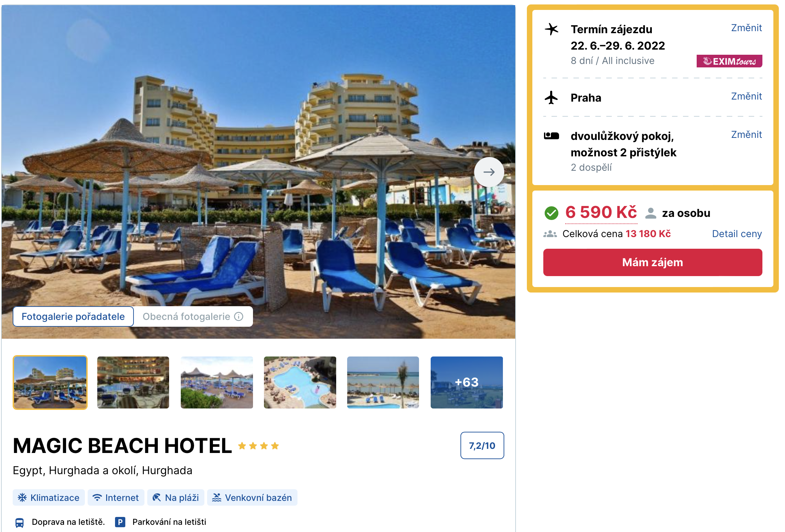Click the next photo arrow button
Image resolution: width=785 pixels, height=532 pixels.
489,172
